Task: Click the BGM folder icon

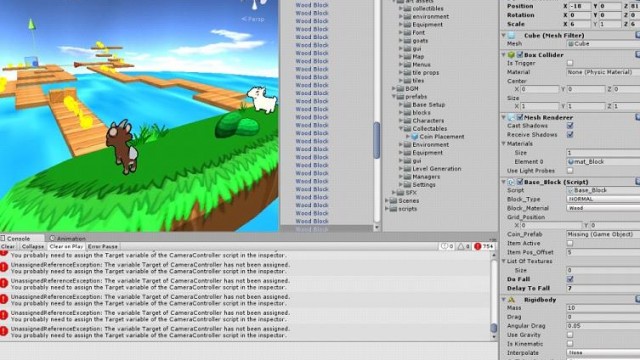Action: pos(400,89)
